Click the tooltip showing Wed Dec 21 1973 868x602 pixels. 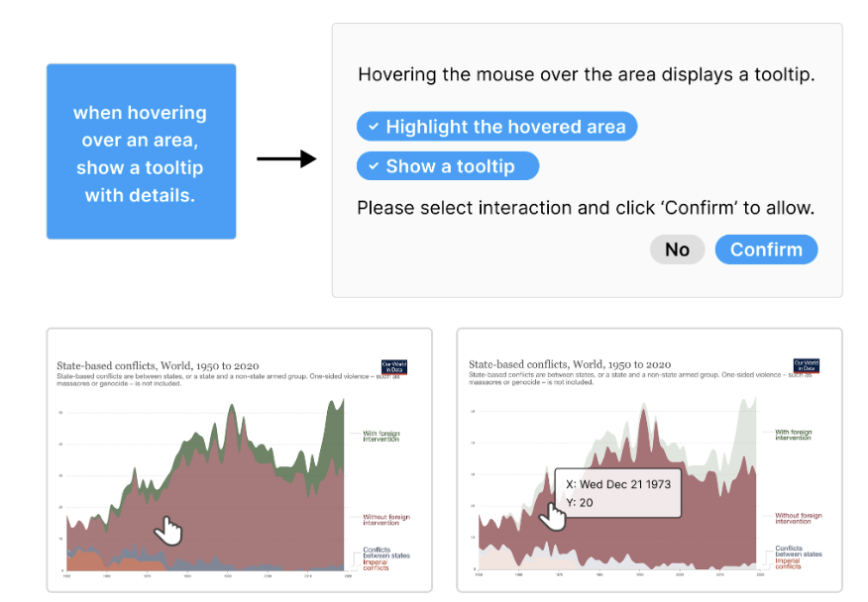[x=617, y=493]
